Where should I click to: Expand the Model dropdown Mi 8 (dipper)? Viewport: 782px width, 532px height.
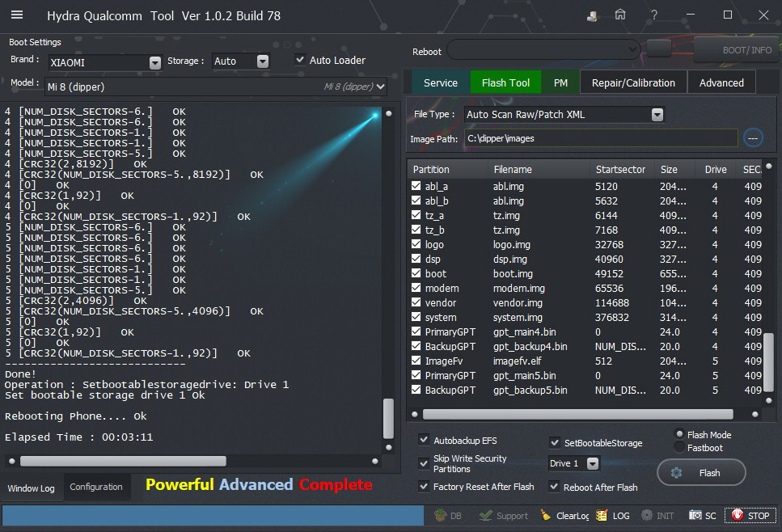(x=216, y=87)
